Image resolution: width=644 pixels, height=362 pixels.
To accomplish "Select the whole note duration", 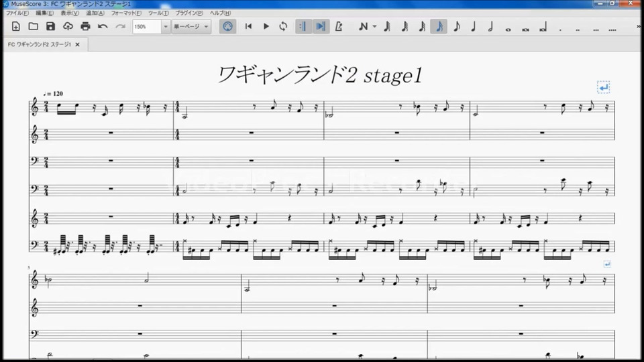I will (x=508, y=29).
